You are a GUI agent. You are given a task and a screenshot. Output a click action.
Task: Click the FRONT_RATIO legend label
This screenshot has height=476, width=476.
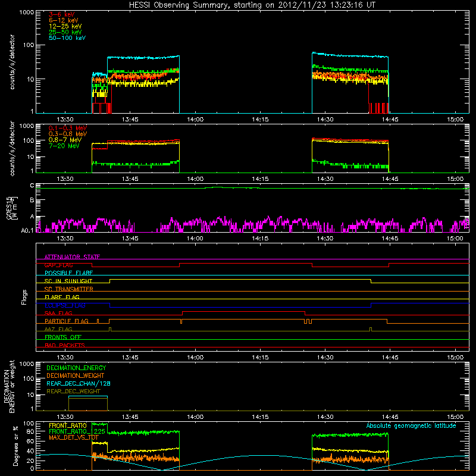(68, 425)
